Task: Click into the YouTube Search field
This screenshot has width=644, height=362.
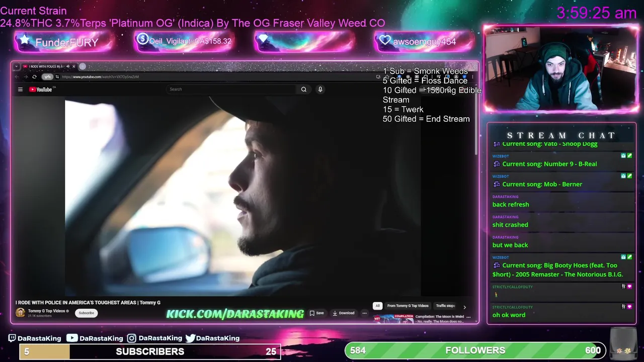Action: (231, 89)
